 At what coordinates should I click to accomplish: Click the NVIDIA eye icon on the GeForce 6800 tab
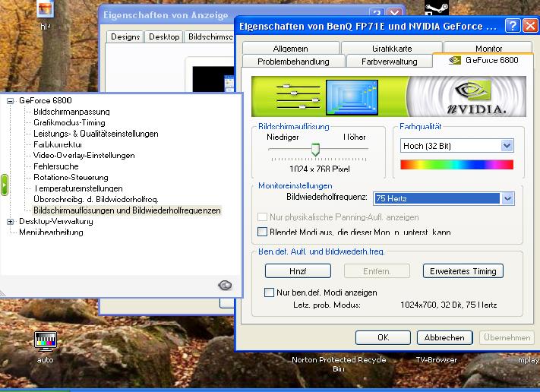455,60
